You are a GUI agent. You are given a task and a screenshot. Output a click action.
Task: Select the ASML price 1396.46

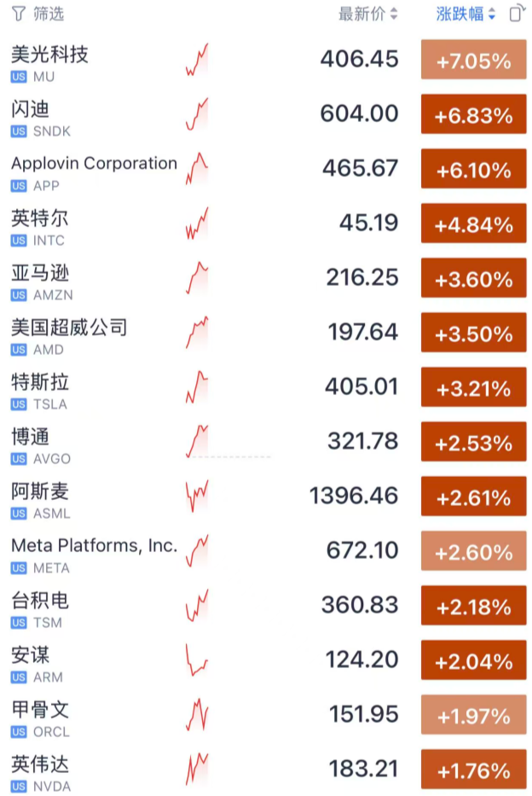click(354, 496)
